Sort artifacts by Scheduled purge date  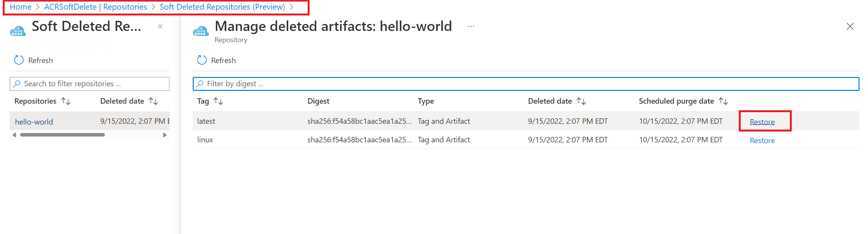point(723,101)
